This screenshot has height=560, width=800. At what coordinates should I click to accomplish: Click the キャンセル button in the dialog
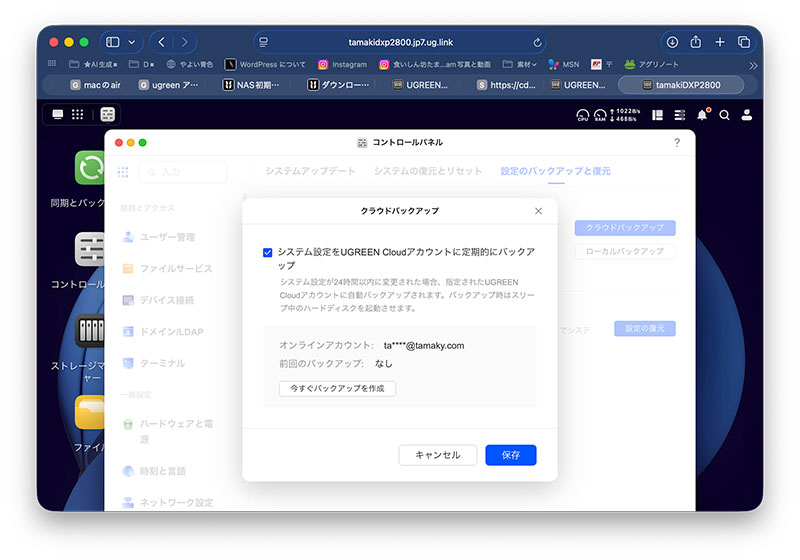[437, 455]
